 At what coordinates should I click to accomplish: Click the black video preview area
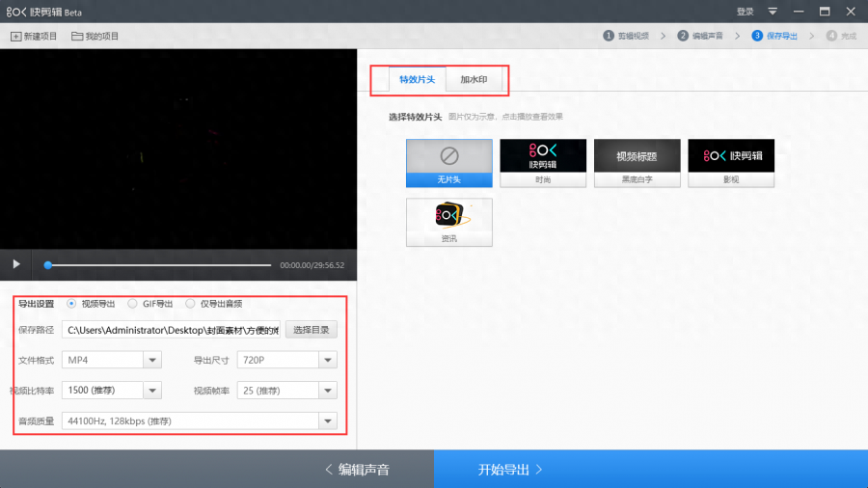click(x=178, y=149)
